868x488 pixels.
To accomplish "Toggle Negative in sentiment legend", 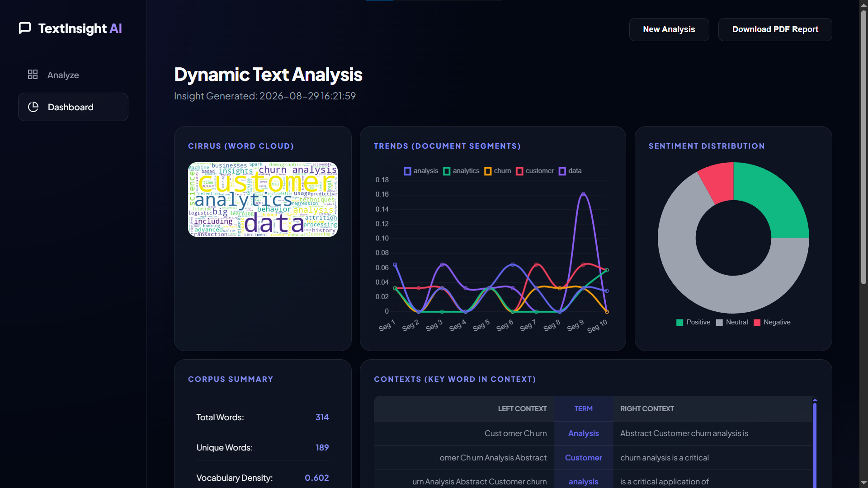I will coord(772,322).
